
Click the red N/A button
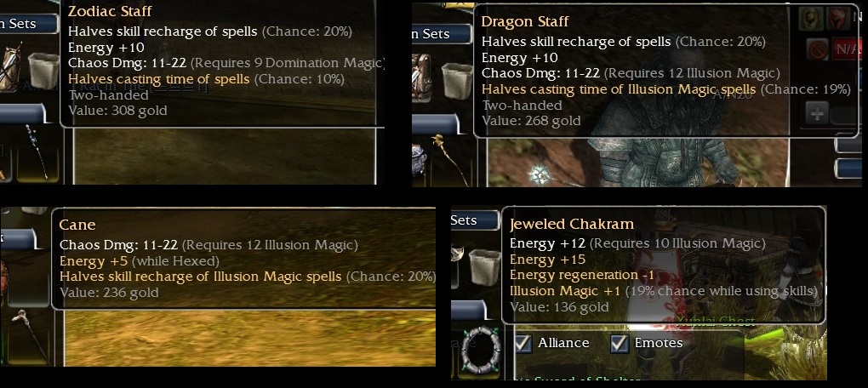tap(845, 50)
